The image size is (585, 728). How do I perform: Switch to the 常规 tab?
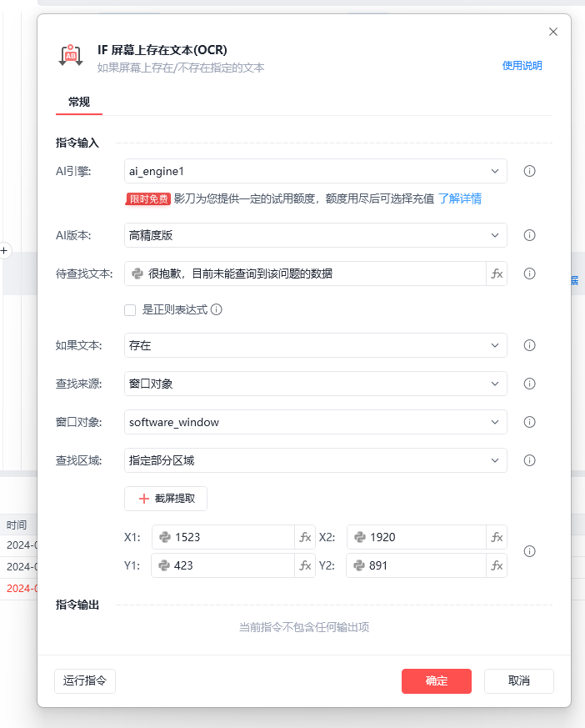click(x=79, y=102)
